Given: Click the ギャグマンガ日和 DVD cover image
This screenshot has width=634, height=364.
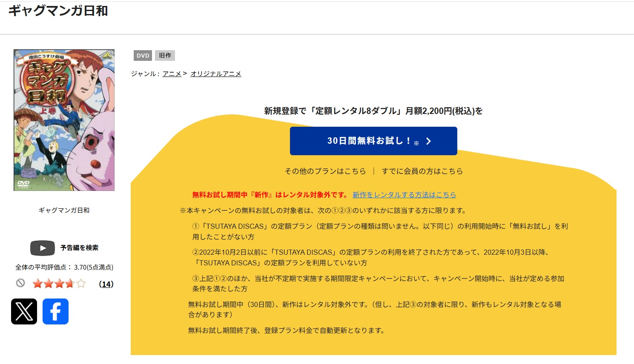Looking at the screenshot, I should (64, 120).
